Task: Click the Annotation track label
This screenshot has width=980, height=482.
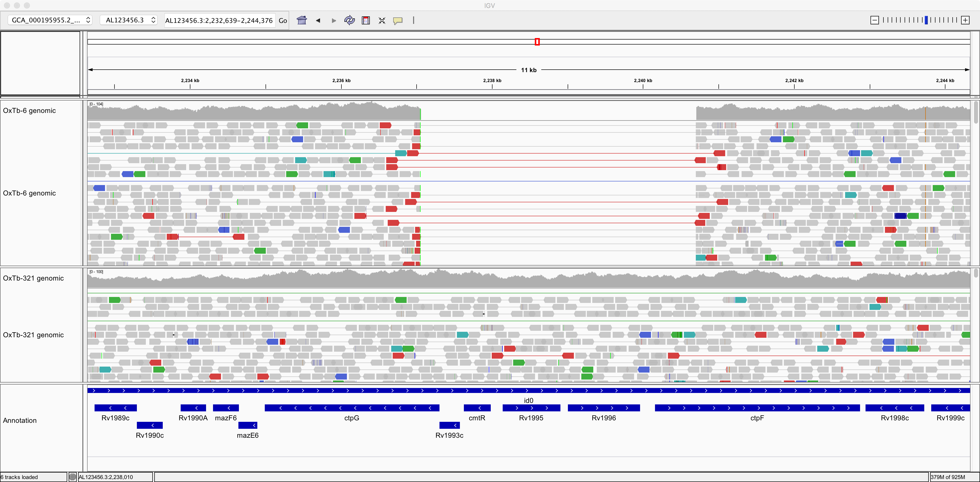Action: (20, 420)
